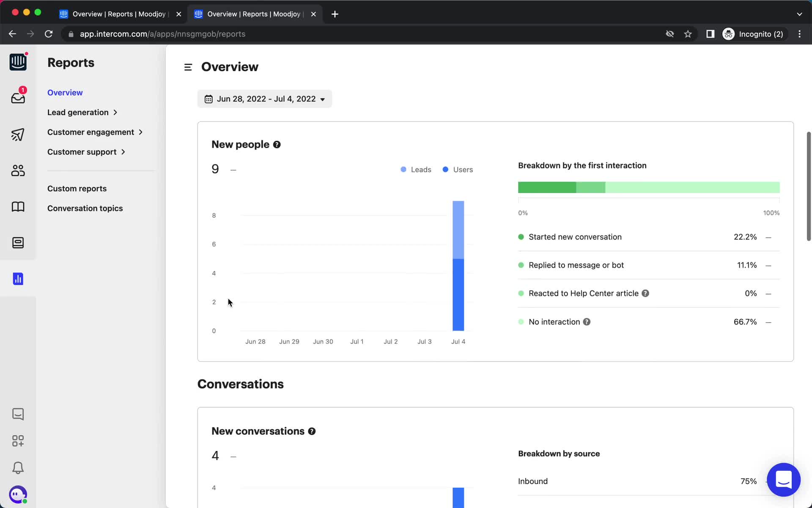The image size is (812, 508).
Task: Open Conversation topics
Action: (x=85, y=208)
